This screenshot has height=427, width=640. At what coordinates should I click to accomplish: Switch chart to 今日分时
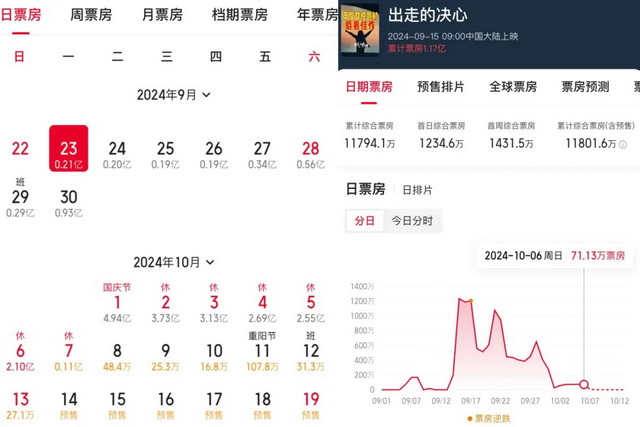click(412, 221)
